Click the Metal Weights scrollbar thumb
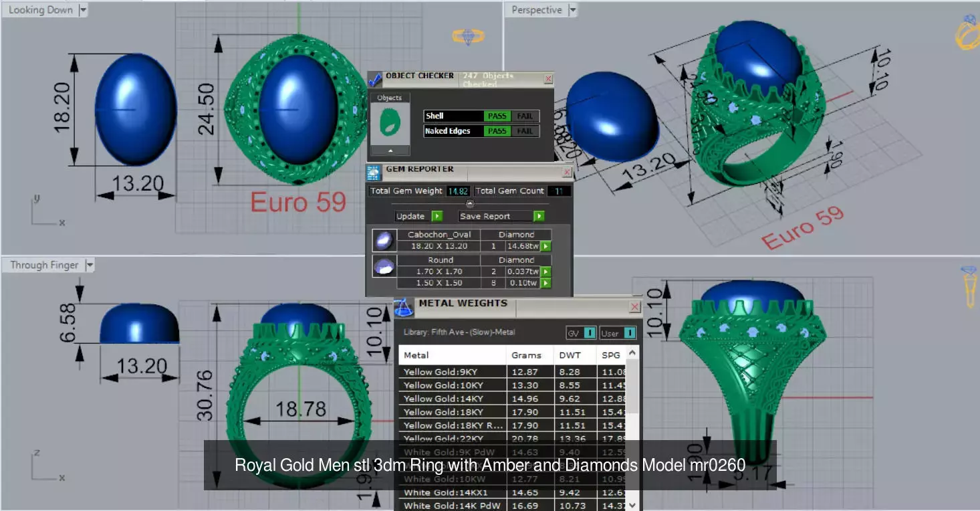Screen dimensions: 980x511 tap(633, 387)
